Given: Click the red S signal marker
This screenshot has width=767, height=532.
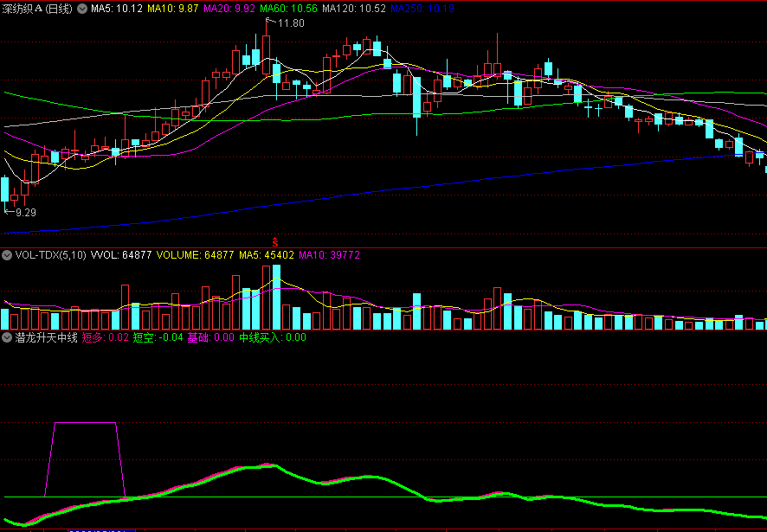Looking at the screenshot, I should pos(275,242).
